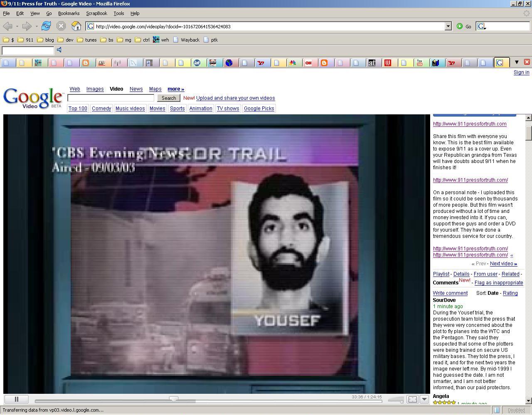
Task: Pause the video playback
Action: point(17,399)
